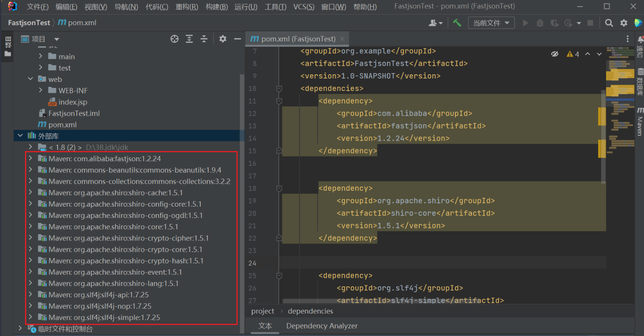
Task: Open project panel options gear
Action: 223,39
